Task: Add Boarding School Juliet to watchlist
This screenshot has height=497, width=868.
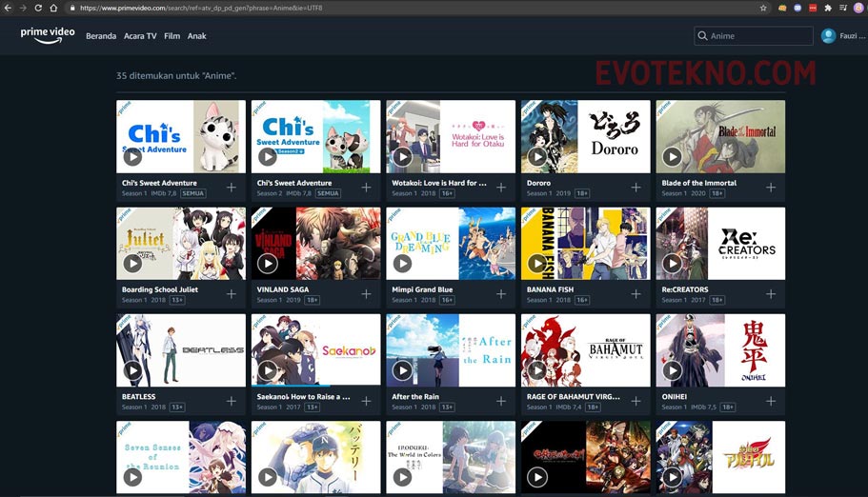Action: click(x=232, y=294)
